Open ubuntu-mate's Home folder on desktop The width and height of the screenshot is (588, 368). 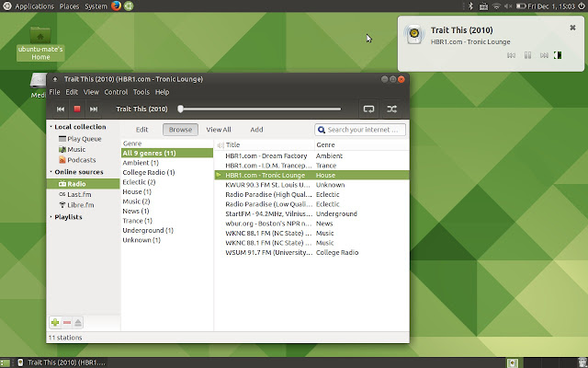(x=40, y=43)
